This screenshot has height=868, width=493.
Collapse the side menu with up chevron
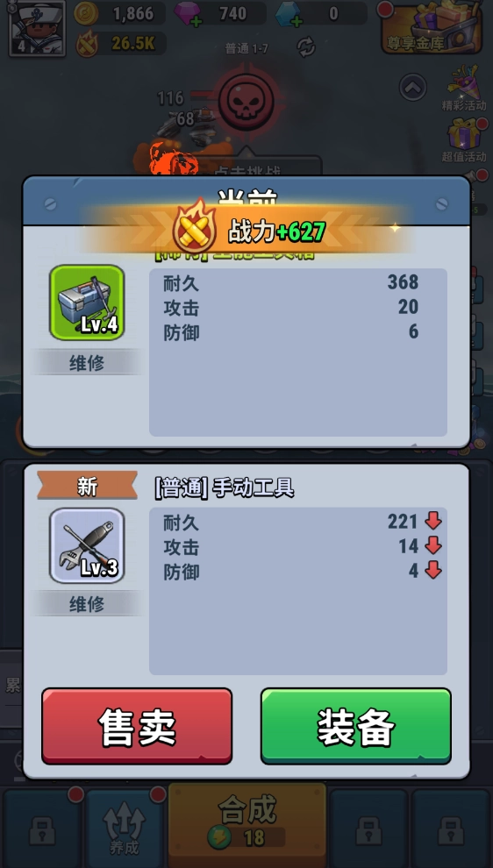413,87
